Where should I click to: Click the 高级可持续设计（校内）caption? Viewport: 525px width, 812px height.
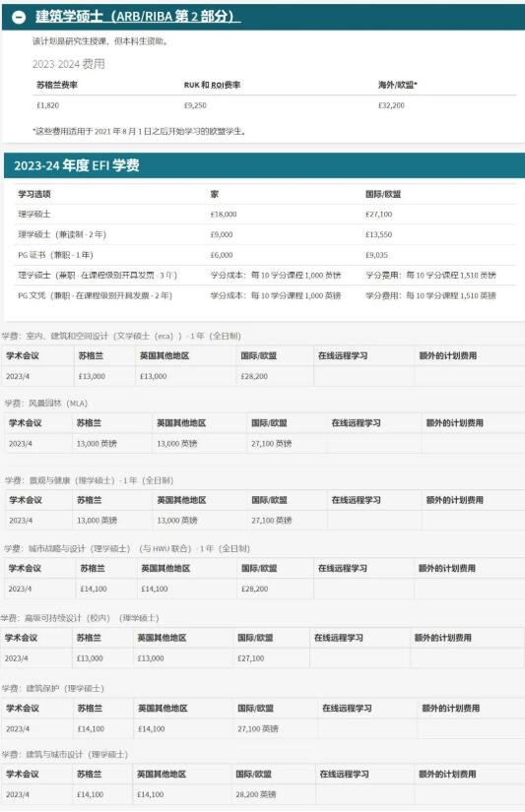pos(80,618)
